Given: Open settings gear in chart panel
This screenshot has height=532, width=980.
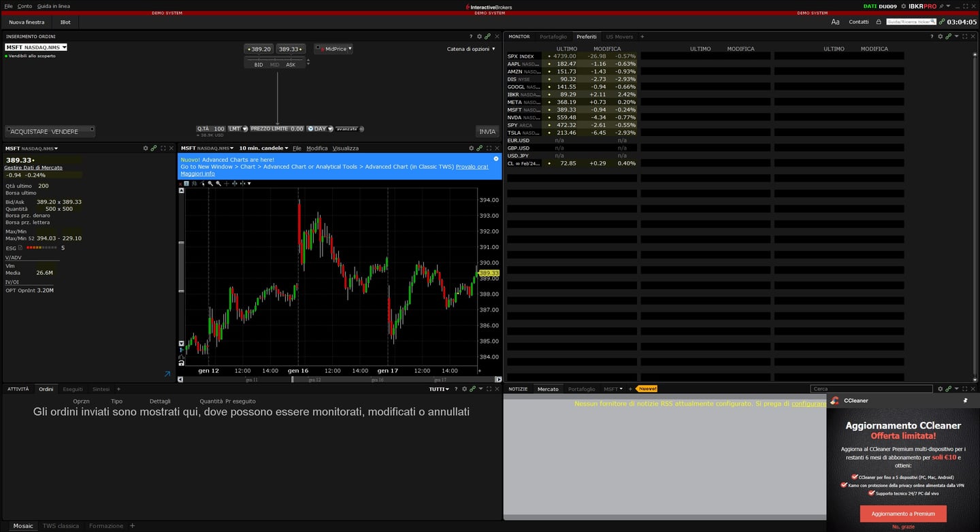Looking at the screenshot, I should 471,148.
